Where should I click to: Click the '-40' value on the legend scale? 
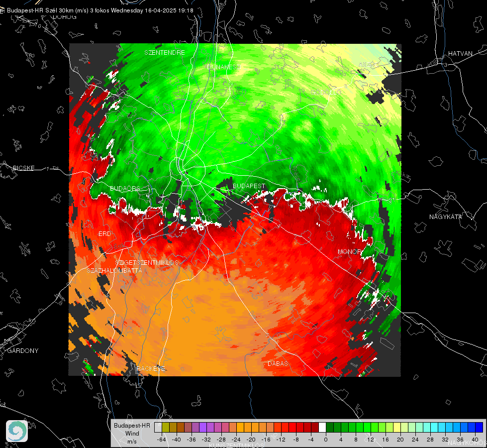point(177,440)
